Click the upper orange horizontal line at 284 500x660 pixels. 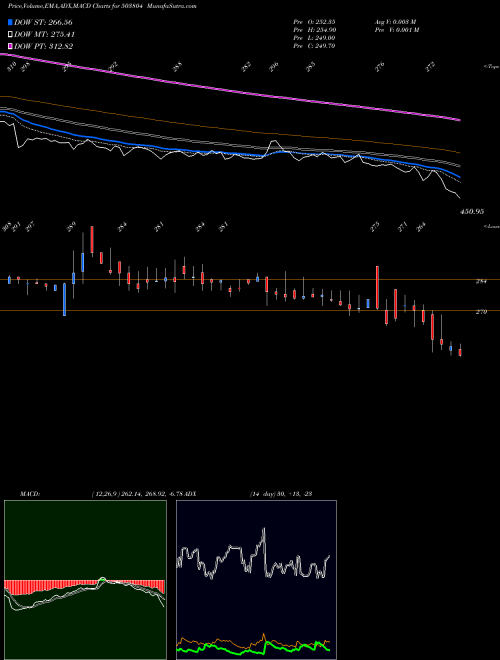(250, 279)
